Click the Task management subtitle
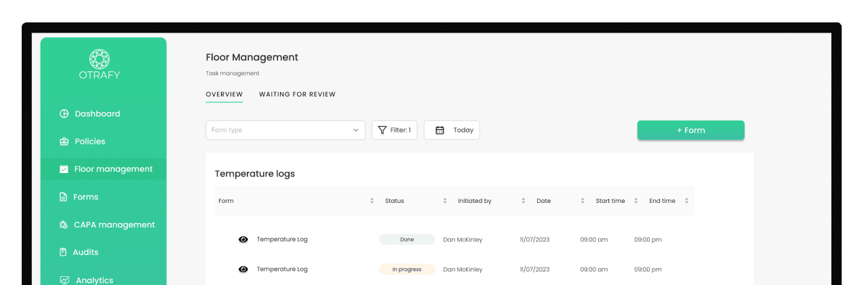868x285 pixels. [x=233, y=73]
